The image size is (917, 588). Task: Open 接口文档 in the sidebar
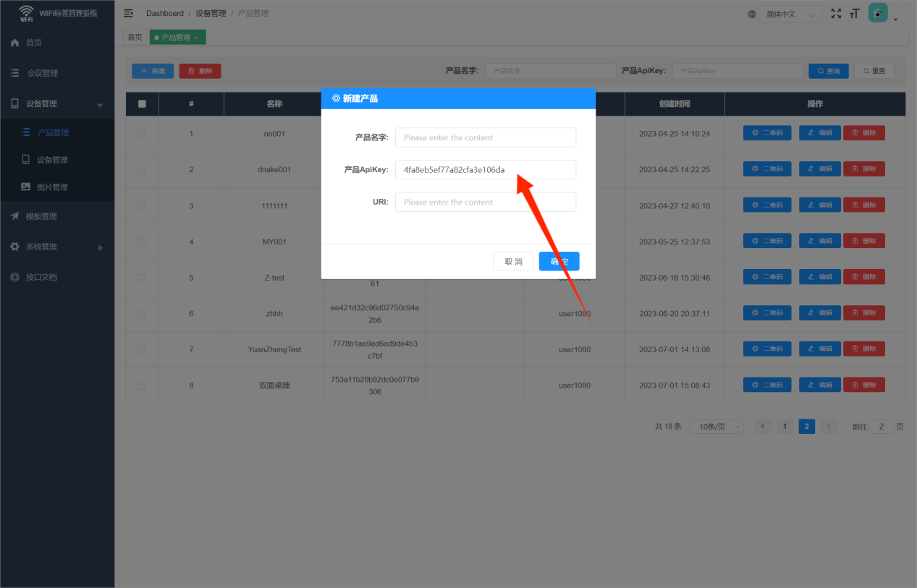(x=57, y=277)
